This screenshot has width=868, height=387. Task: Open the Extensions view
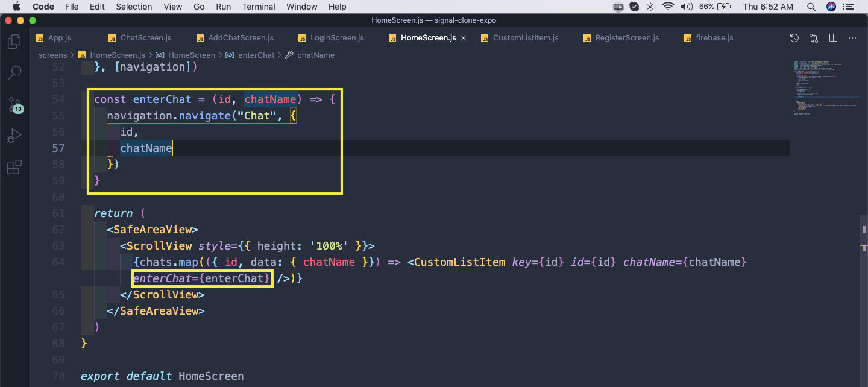pyautogui.click(x=14, y=167)
